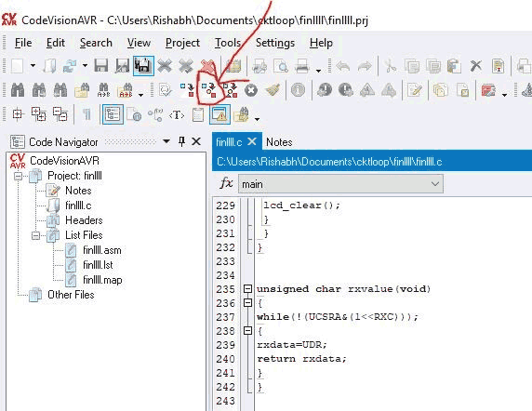Select finllll.map list file
The width and height of the screenshot is (532, 411).
point(102,280)
